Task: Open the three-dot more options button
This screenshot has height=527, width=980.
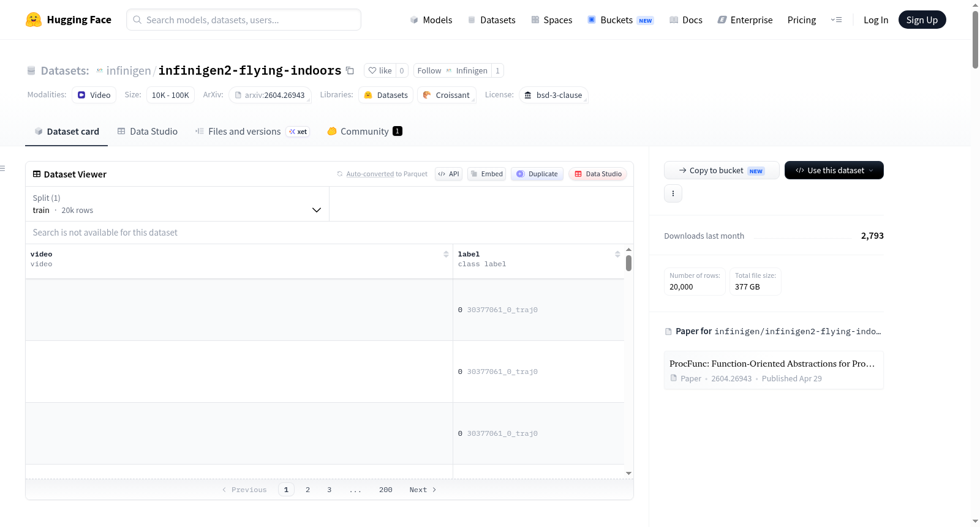Action: (673, 193)
